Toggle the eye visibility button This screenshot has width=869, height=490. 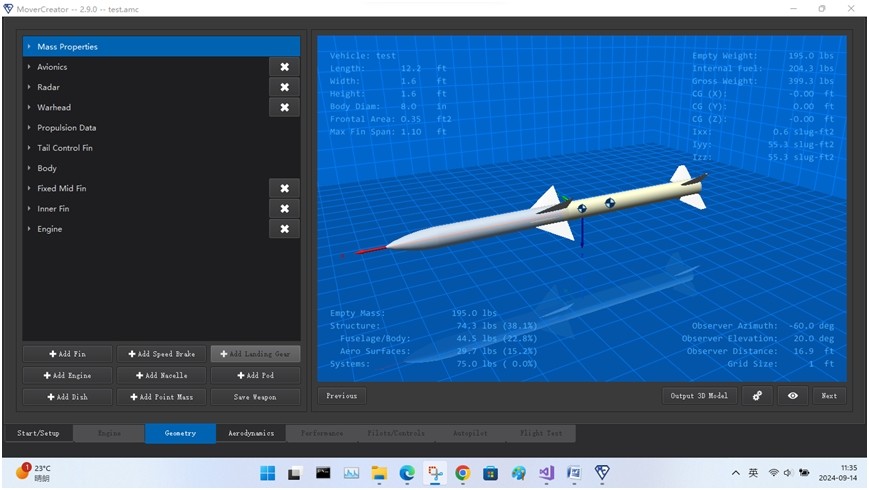793,396
